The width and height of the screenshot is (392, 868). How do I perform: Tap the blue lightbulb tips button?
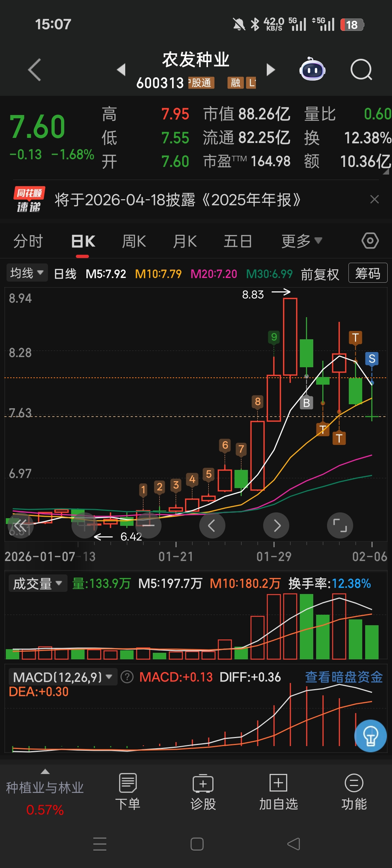pyautogui.click(x=371, y=736)
